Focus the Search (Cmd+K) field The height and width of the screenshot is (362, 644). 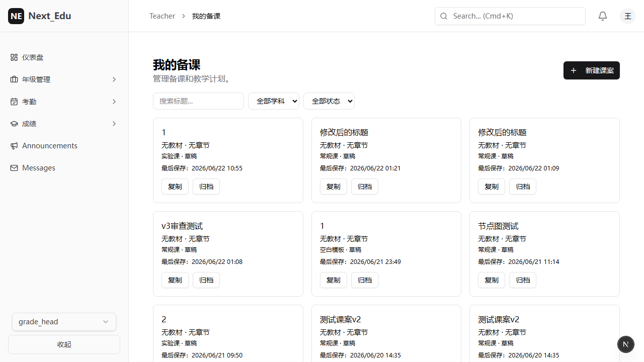point(510,16)
